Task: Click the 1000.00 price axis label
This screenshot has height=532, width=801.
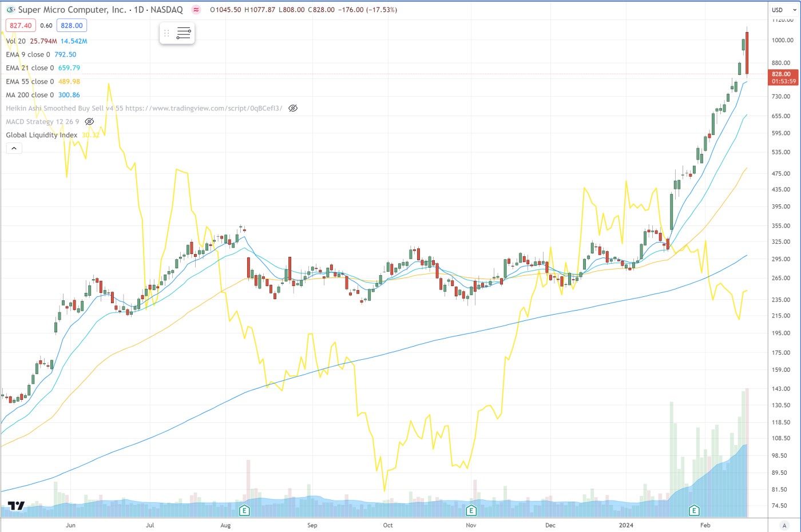Action: pos(783,40)
